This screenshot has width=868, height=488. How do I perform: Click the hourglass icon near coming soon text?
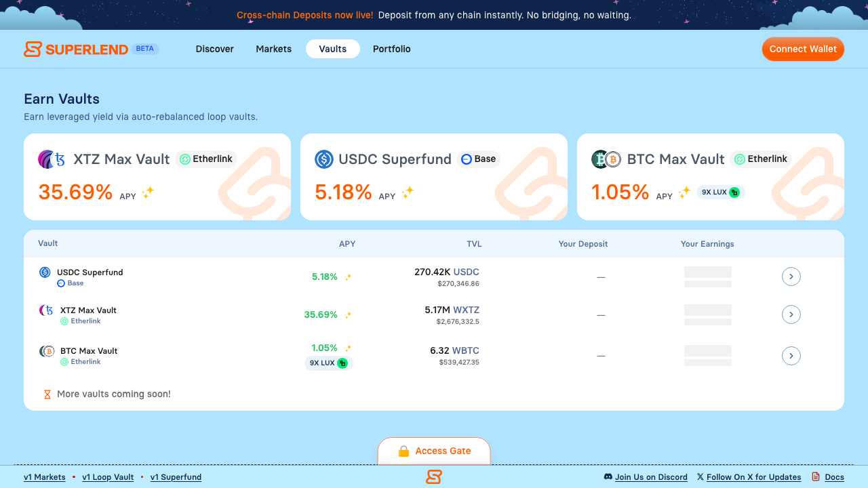[47, 394]
